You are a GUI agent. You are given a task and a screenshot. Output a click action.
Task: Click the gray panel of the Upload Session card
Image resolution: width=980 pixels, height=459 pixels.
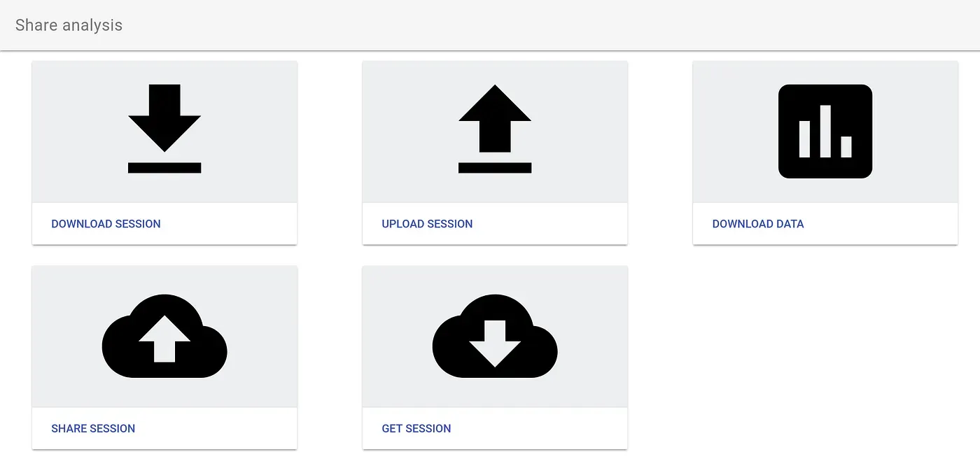click(495, 132)
